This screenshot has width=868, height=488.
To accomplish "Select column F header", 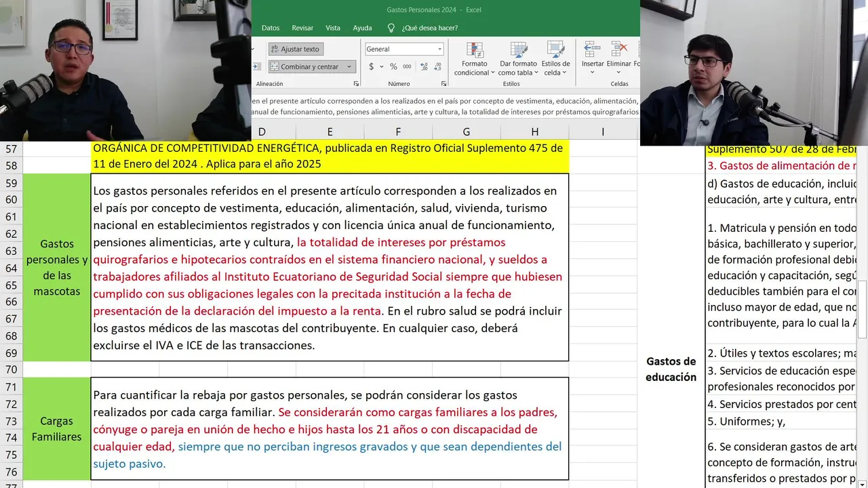I will 398,131.
